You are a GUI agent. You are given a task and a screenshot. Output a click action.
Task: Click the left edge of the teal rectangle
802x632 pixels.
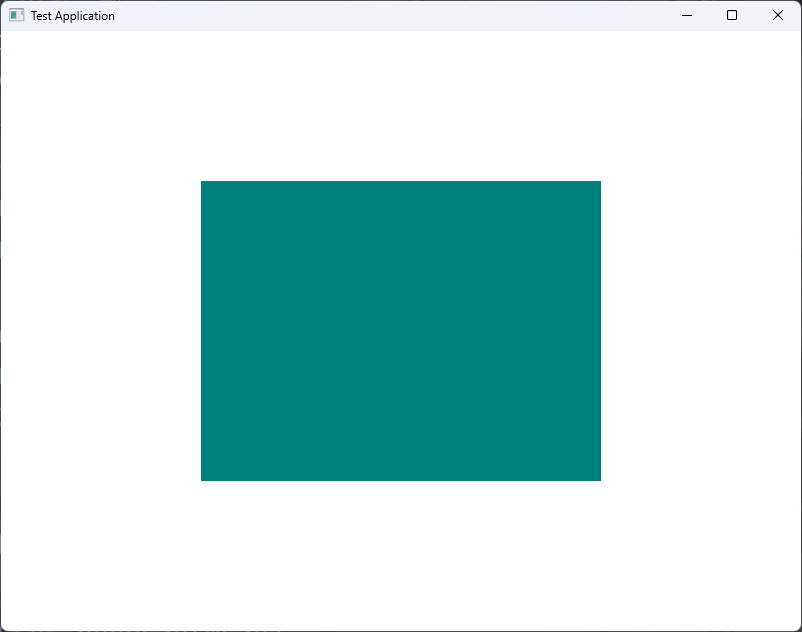202,331
